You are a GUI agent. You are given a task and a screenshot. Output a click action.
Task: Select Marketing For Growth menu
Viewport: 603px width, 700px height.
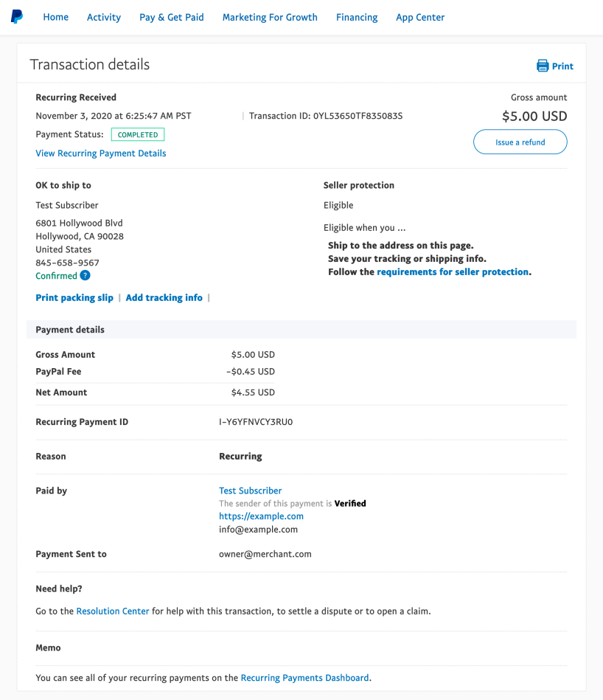point(270,17)
